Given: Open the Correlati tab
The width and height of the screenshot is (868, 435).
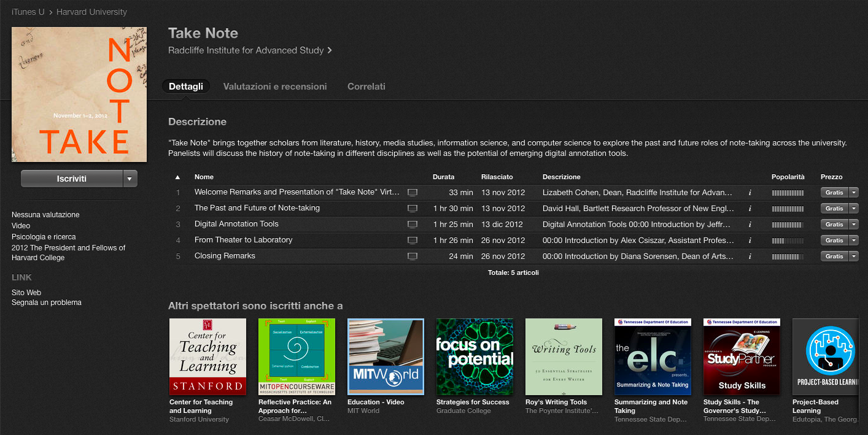Looking at the screenshot, I should coord(366,87).
